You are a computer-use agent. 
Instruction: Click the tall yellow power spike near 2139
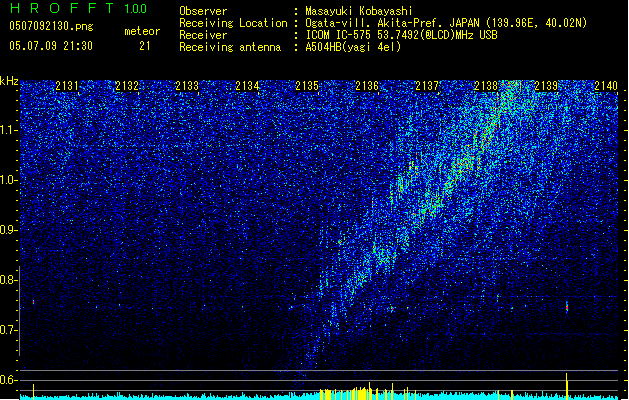point(567,386)
